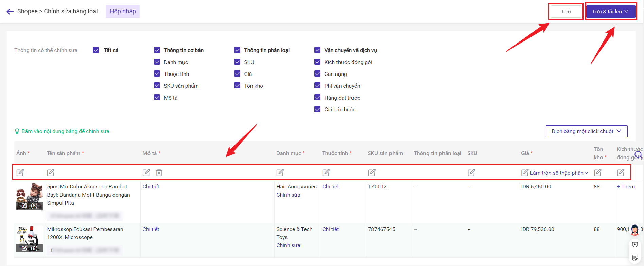Screen dimensions: 644x266
Task: Click bulk edit icon under Danh mục
Action: tap(280, 173)
